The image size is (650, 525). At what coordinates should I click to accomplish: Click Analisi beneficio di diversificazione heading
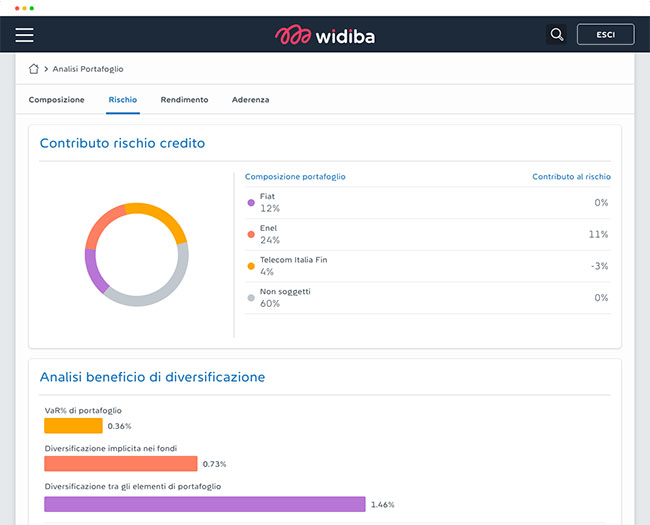point(152,377)
